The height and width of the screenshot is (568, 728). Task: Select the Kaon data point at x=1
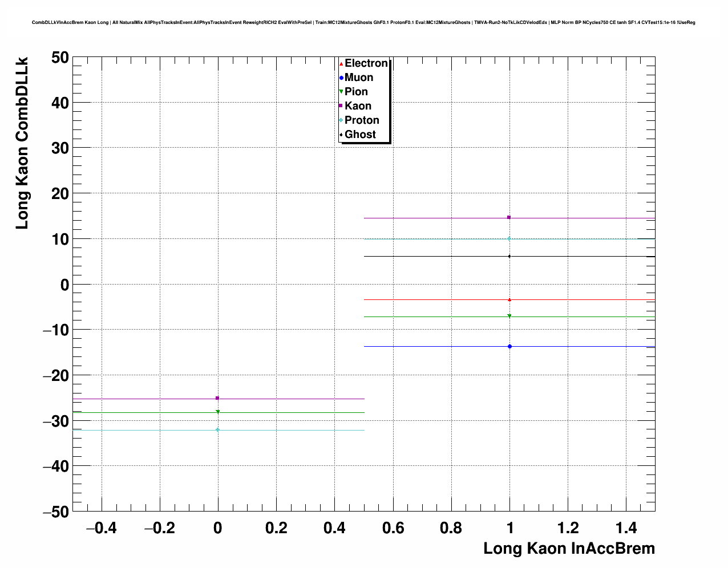point(509,217)
